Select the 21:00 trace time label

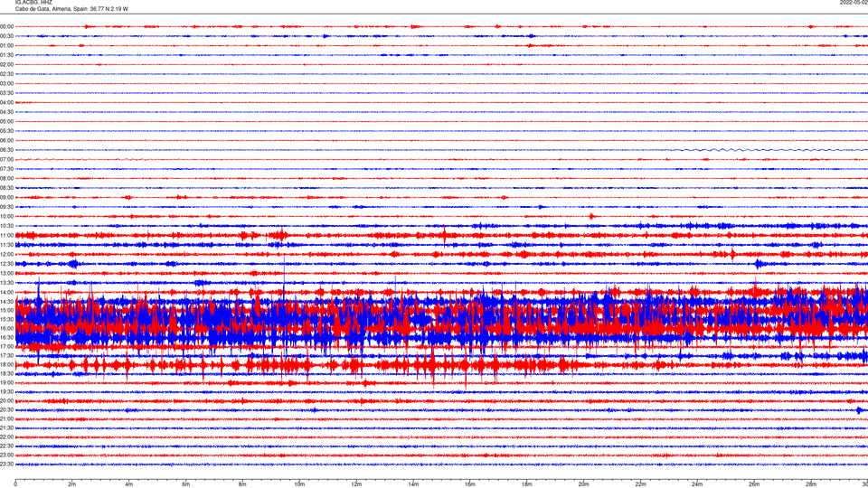click(x=6, y=418)
